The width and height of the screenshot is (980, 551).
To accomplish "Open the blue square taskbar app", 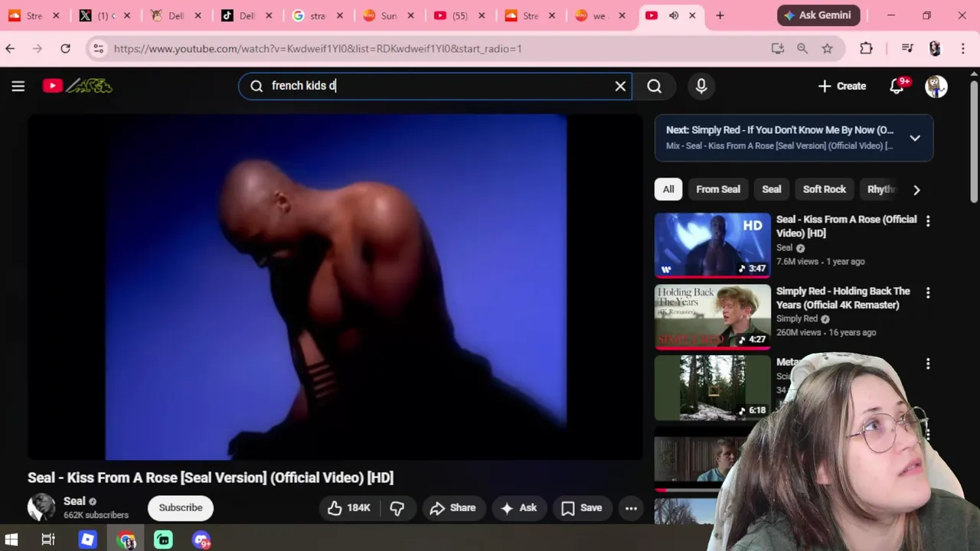I will pyautogui.click(x=87, y=540).
